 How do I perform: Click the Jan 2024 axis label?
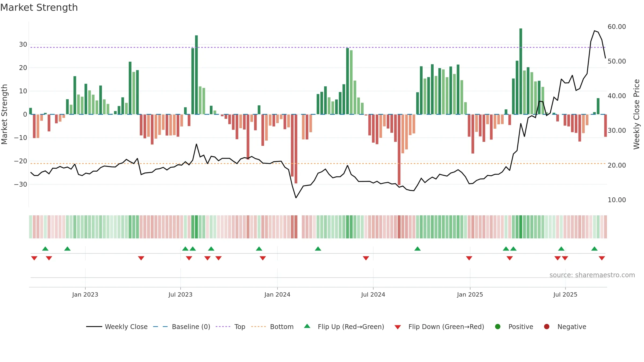pos(277,295)
